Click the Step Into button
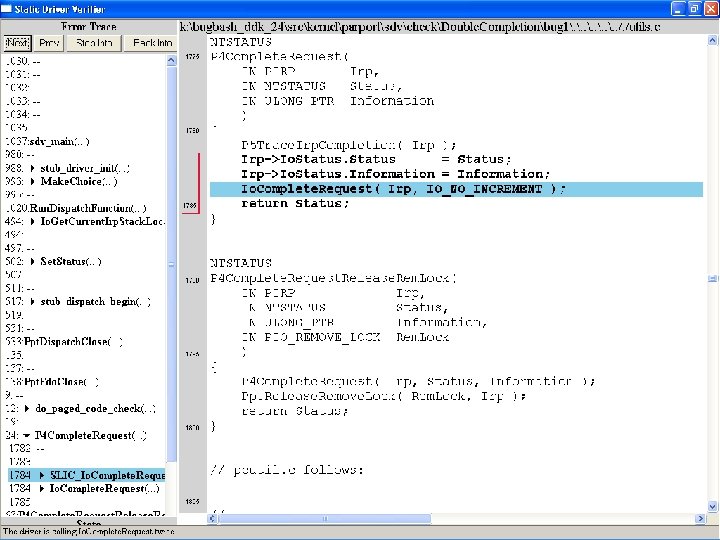This screenshot has height=540, width=720. tap(94, 43)
